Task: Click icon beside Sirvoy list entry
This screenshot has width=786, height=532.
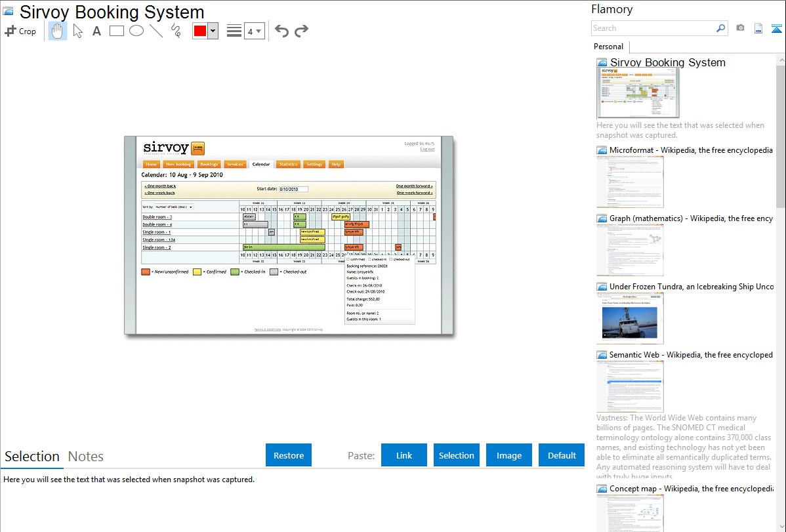Action: (x=602, y=63)
